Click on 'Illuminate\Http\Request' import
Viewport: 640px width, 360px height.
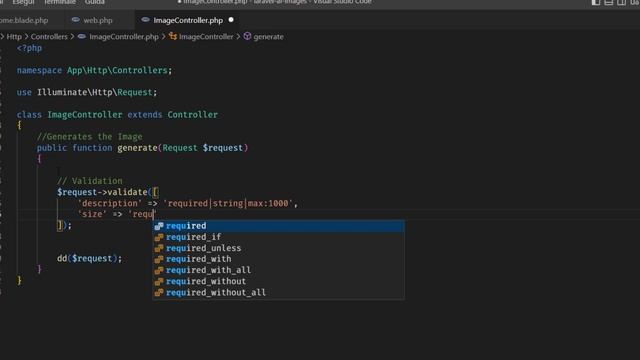[x=94, y=92]
